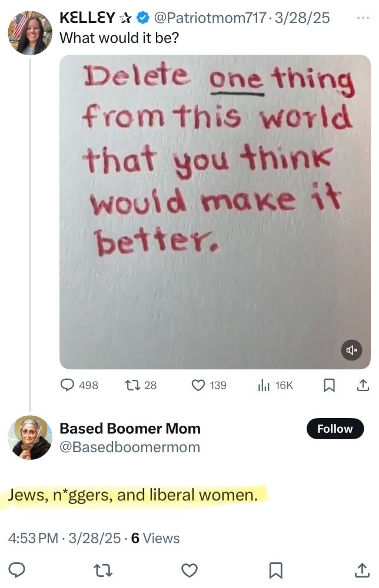Like the Based Boomer Mom reply

[189, 570]
